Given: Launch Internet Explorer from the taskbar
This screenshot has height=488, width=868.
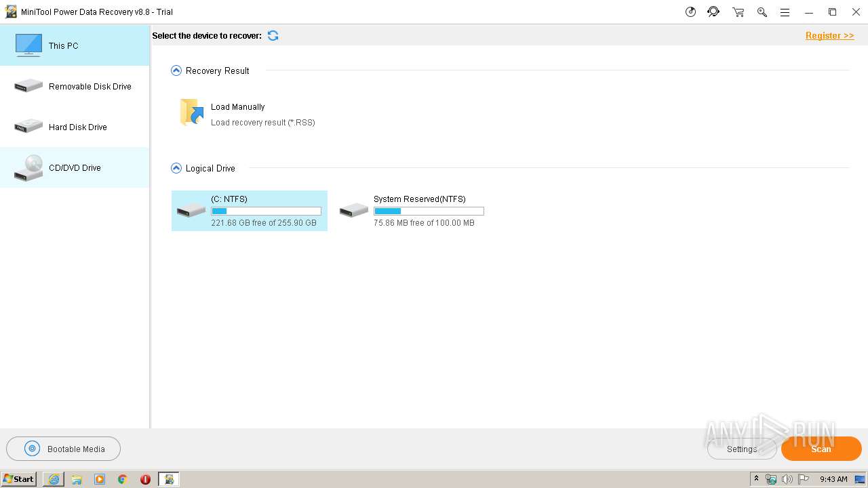Looking at the screenshot, I should click(x=54, y=479).
